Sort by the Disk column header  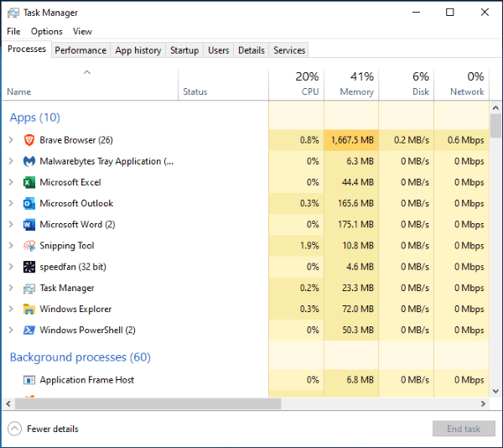(407, 84)
